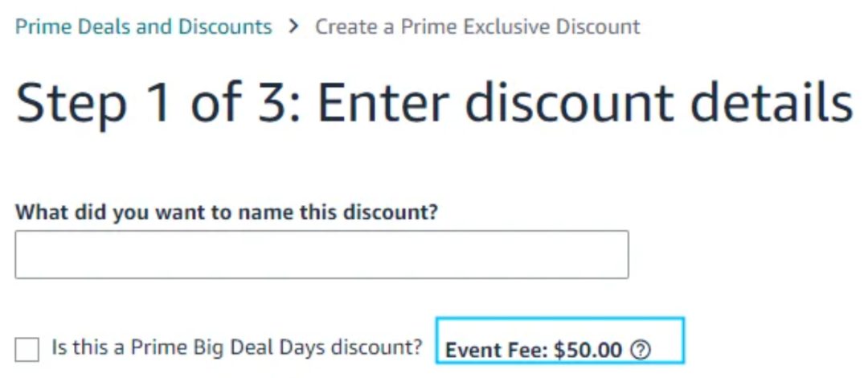Click the words Enter discount details
The image size is (868, 378).
pos(585,104)
